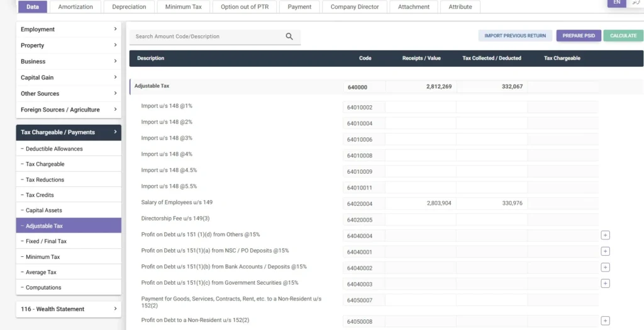The height and width of the screenshot is (330, 644).
Task: Open the Minimum Tax tab
Action: click(184, 6)
